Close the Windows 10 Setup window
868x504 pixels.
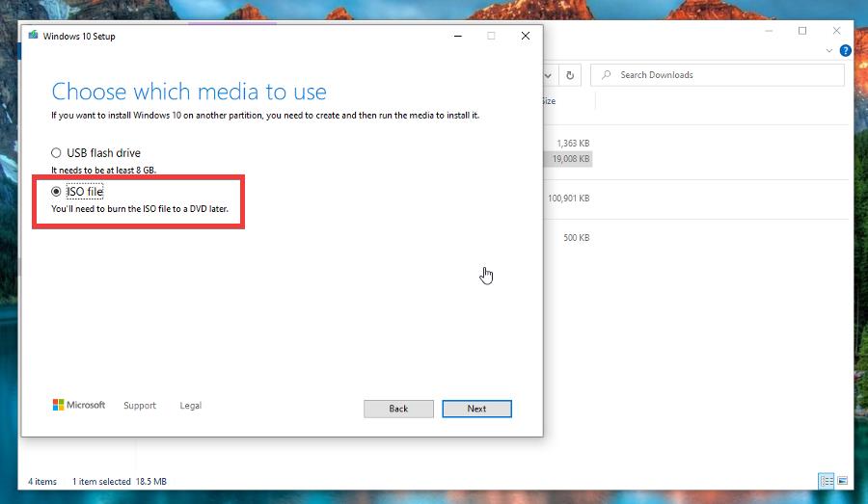(x=526, y=36)
